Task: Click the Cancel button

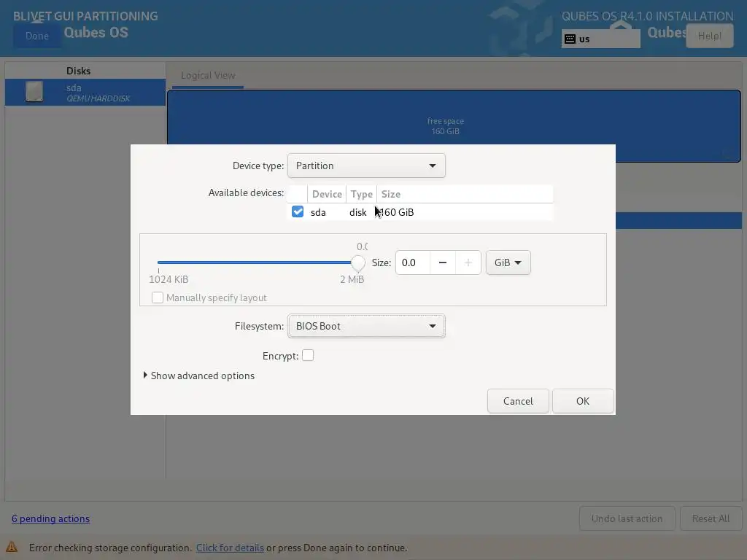Action: pos(518,401)
